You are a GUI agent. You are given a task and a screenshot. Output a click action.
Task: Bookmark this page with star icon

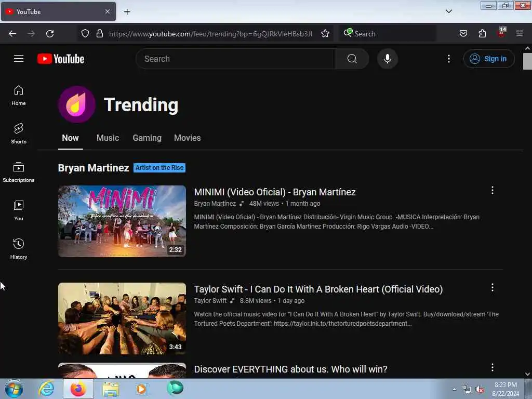[x=325, y=34]
